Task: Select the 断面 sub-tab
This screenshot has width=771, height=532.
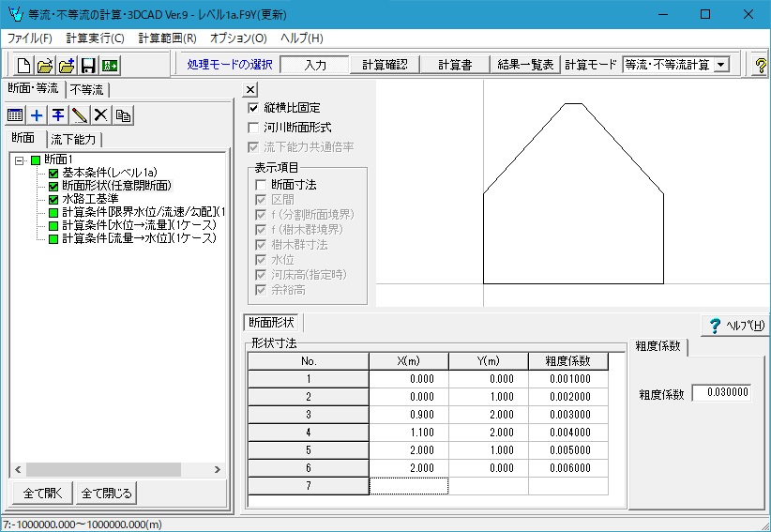Action: coord(23,138)
